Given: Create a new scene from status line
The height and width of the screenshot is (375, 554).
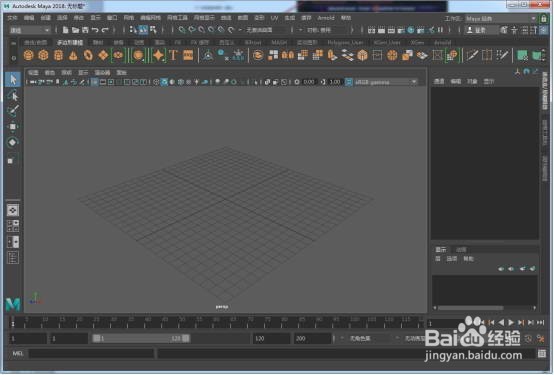Looking at the screenshot, I should click(65, 30).
